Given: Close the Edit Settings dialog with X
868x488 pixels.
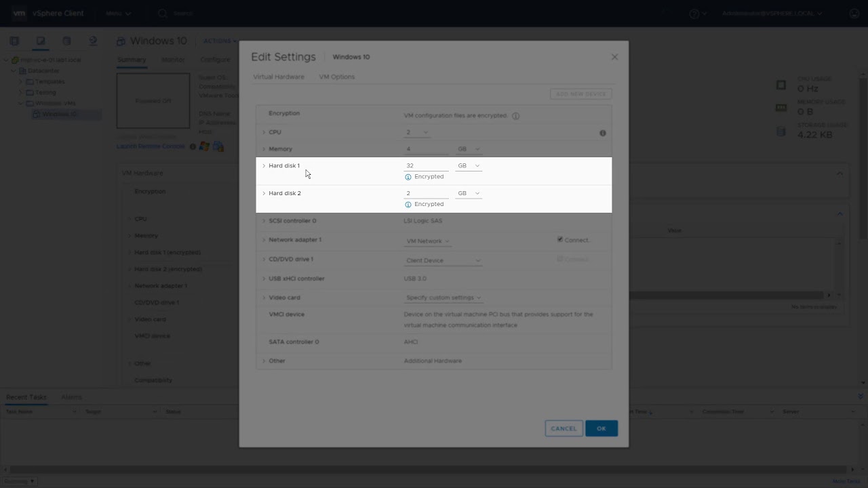Looking at the screenshot, I should click(x=614, y=57).
